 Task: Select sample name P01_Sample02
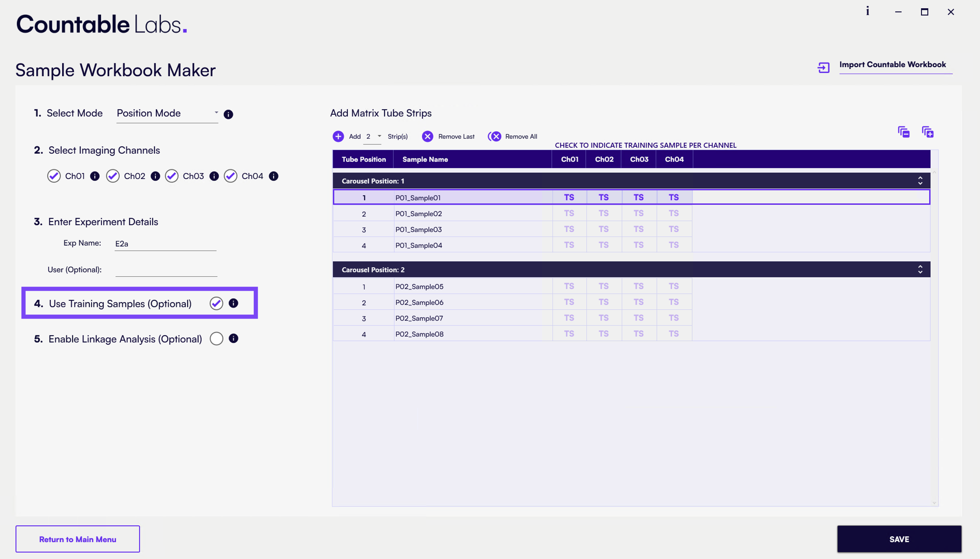point(419,214)
